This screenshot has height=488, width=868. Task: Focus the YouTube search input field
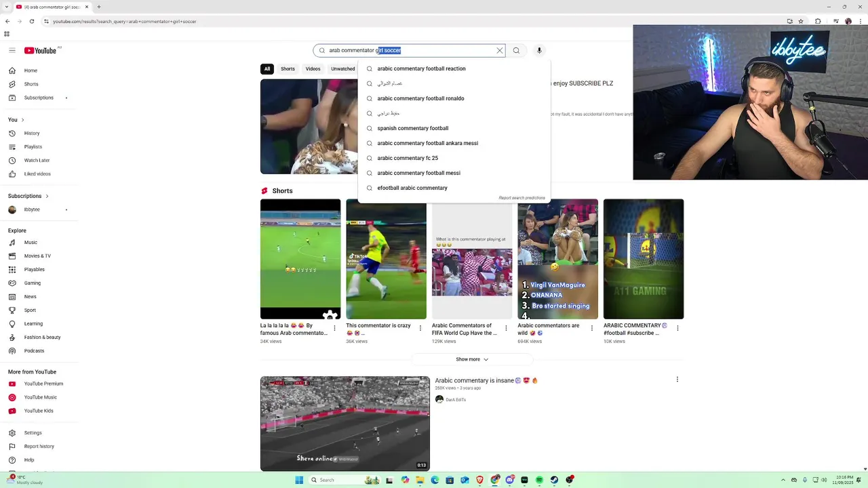[410, 50]
